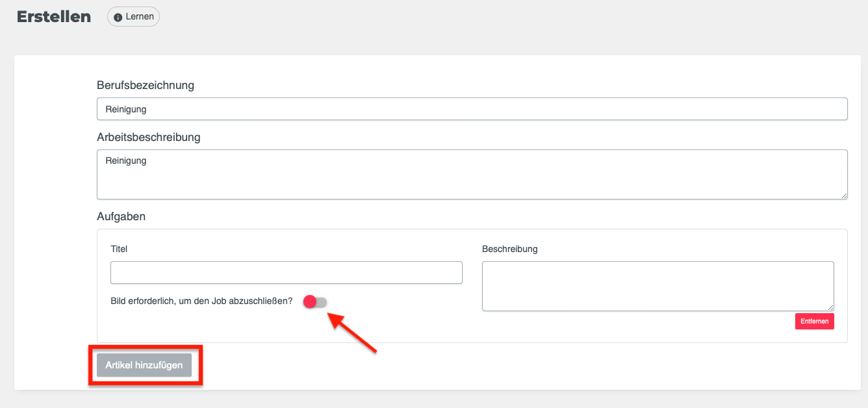Viewport: 868px width, 408px height.
Task: Click the Artikel hinzufügen button
Action: click(145, 365)
